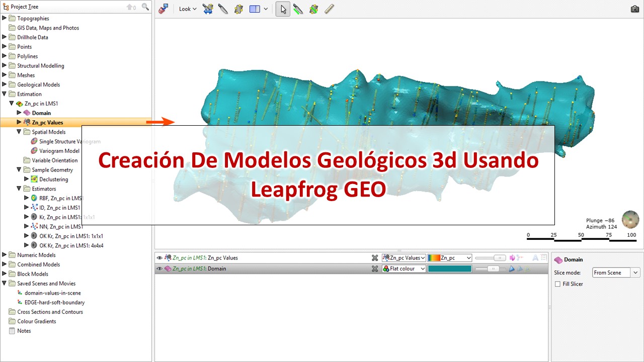The image size is (644, 362).
Task: Click the camera screenshot icon
Action: 635,9
